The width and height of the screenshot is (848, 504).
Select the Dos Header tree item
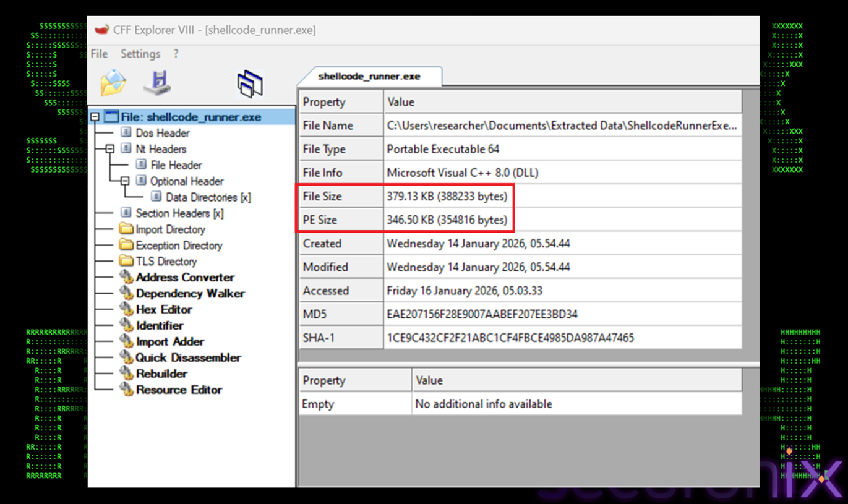point(162,133)
